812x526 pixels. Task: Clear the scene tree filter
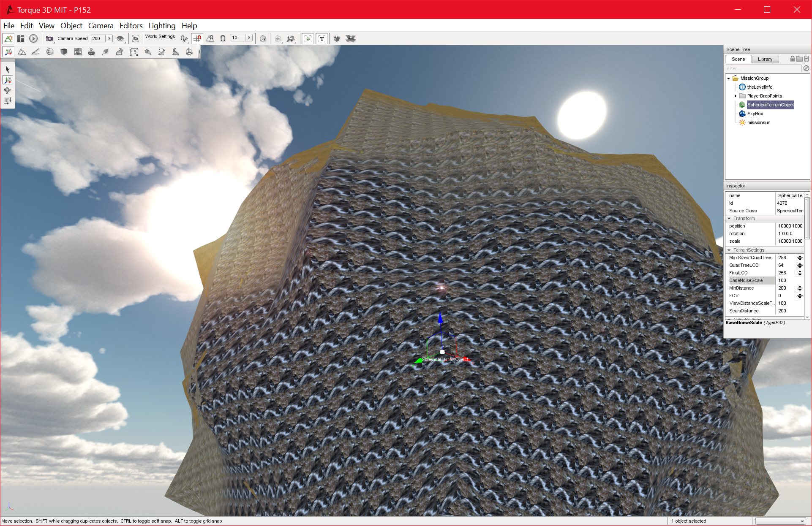[806, 68]
